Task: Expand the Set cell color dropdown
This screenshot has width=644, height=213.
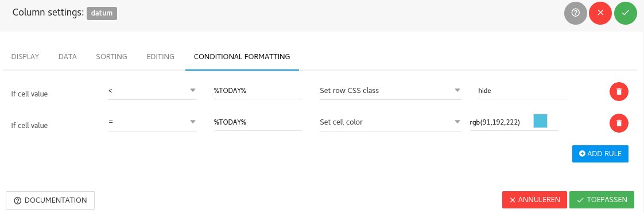Action: (390, 122)
